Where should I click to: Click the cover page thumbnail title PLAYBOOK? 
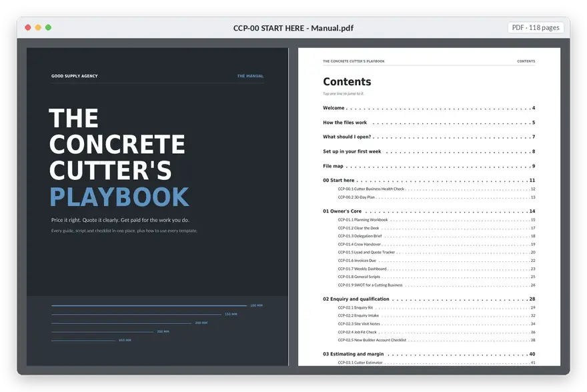coord(119,197)
